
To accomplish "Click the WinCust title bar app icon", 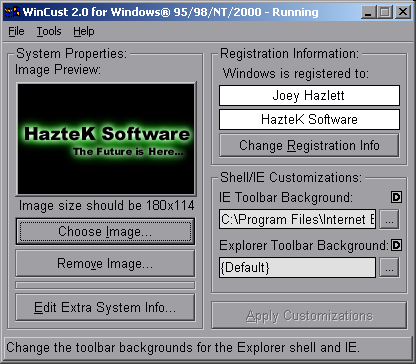I will (12, 12).
